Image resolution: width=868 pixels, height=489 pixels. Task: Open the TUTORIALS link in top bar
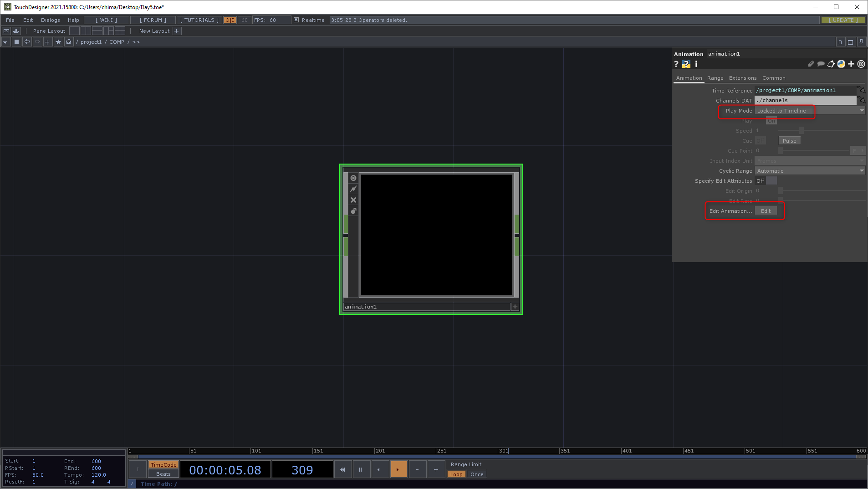[x=199, y=20]
